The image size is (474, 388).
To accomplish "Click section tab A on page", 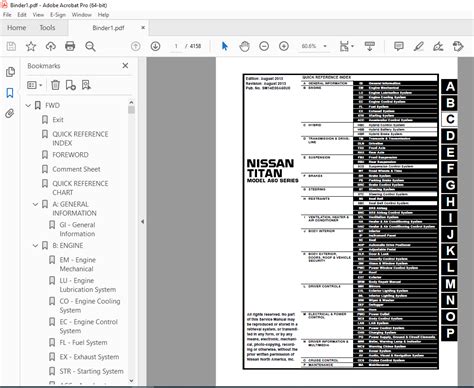I will point(450,87).
